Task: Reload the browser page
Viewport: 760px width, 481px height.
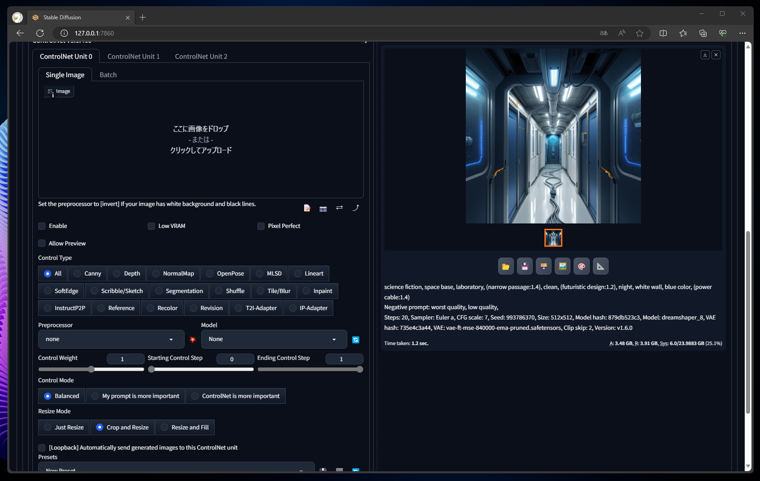Action: [40, 33]
